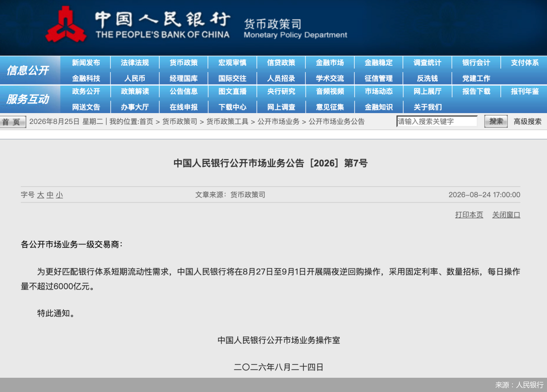547x392 pixels.
Task: Select 信贷政策 in the navigation
Action: (281, 63)
